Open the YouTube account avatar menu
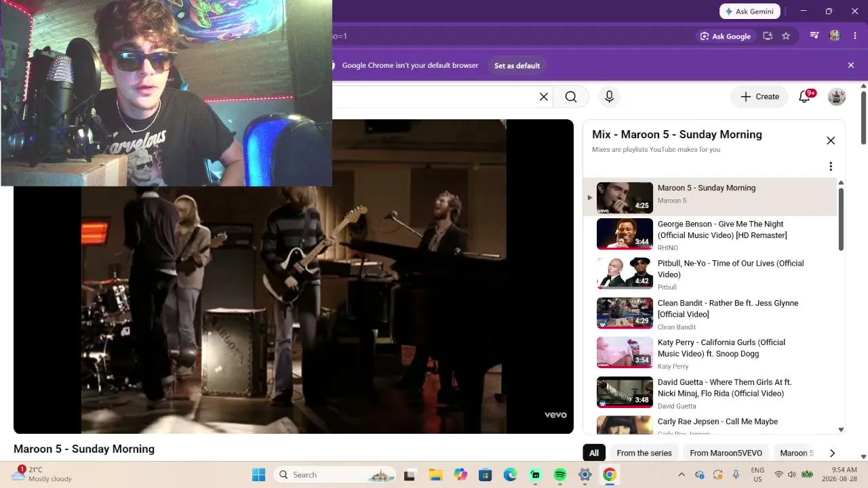Viewport: 868px width, 488px height. click(x=837, y=97)
